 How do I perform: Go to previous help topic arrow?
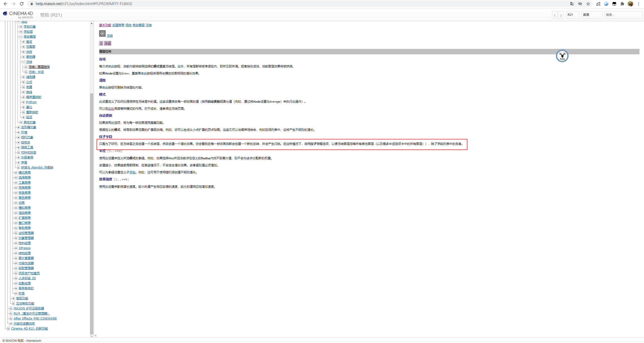pyautogui.click(x=554, y=15)
